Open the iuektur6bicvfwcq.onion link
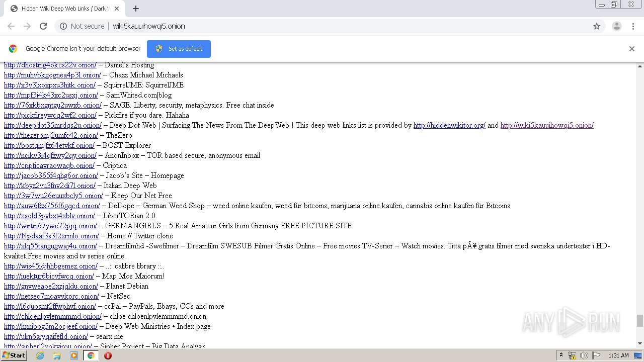Screen dimensions: 644x362 49,276
